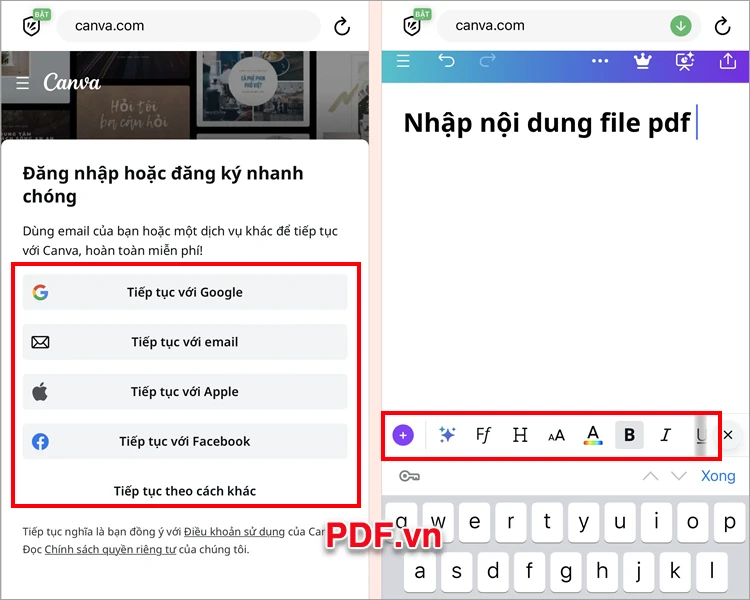Tap keyboard key i

656,522
